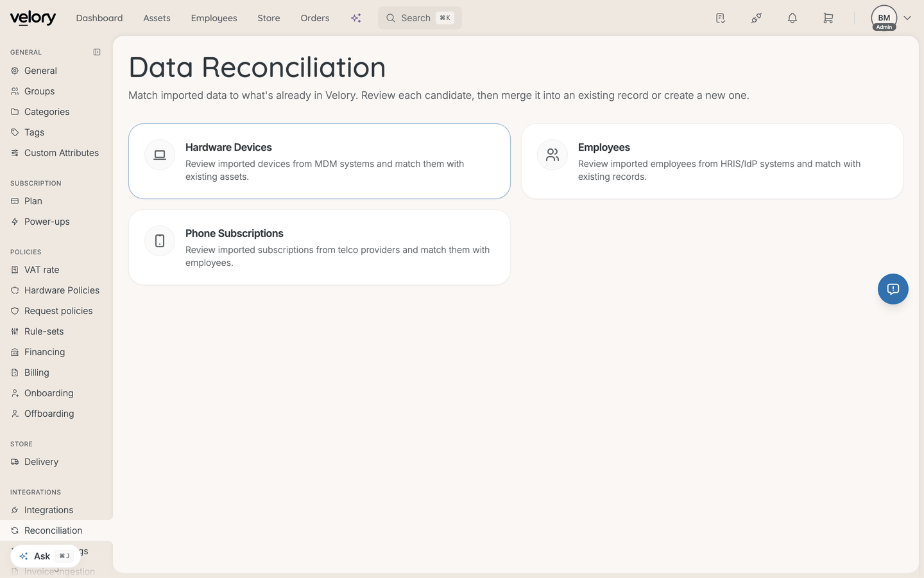
Task: Open Power-ups in sidebar
Action: [x=56, y=222]
